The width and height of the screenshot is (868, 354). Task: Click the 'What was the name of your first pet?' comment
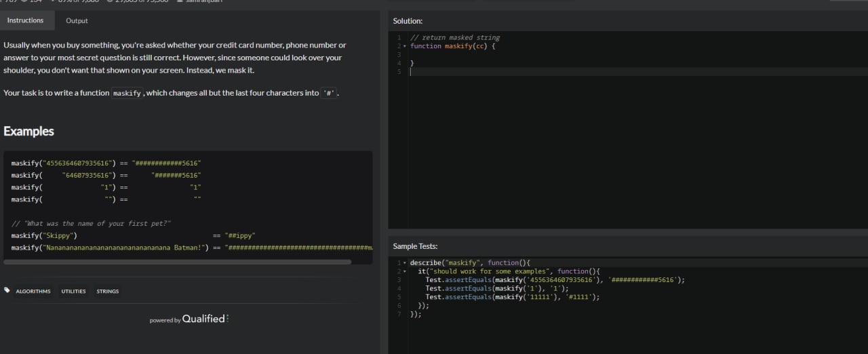click(92, 223)
